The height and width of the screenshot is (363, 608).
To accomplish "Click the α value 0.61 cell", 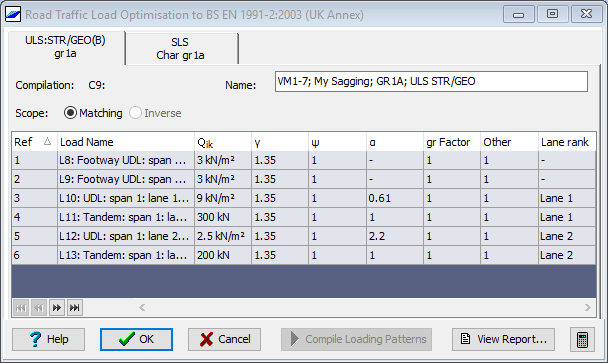I will tap(394, 198).
